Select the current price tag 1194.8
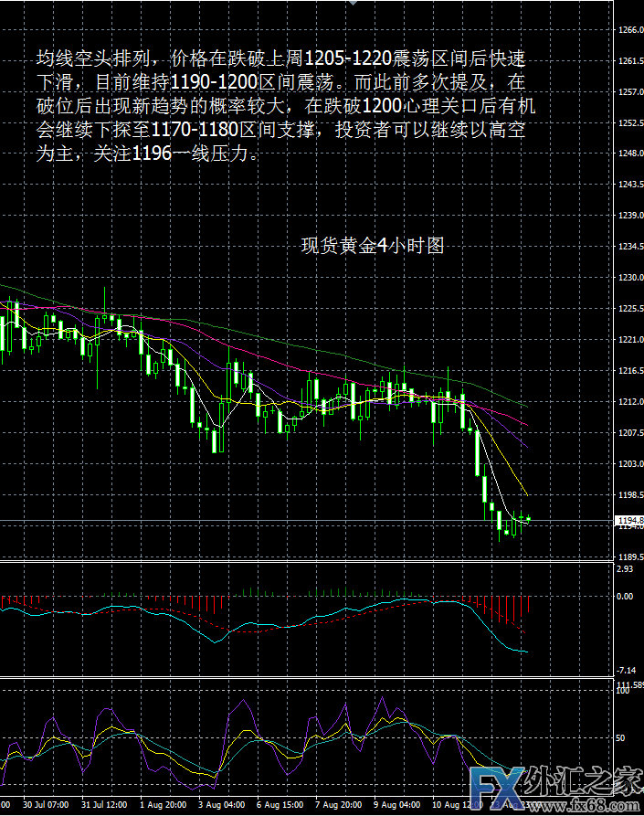The image size is (644, 816). [x=629, y=522]
